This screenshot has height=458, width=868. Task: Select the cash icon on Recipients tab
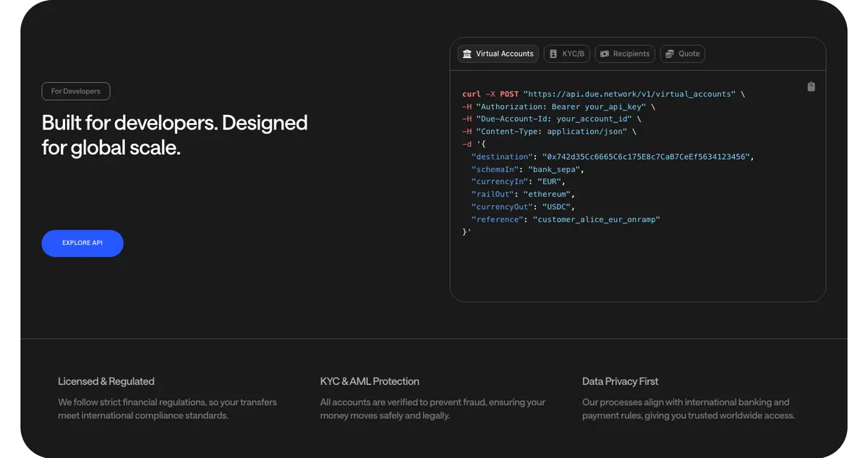pos(604,54)
